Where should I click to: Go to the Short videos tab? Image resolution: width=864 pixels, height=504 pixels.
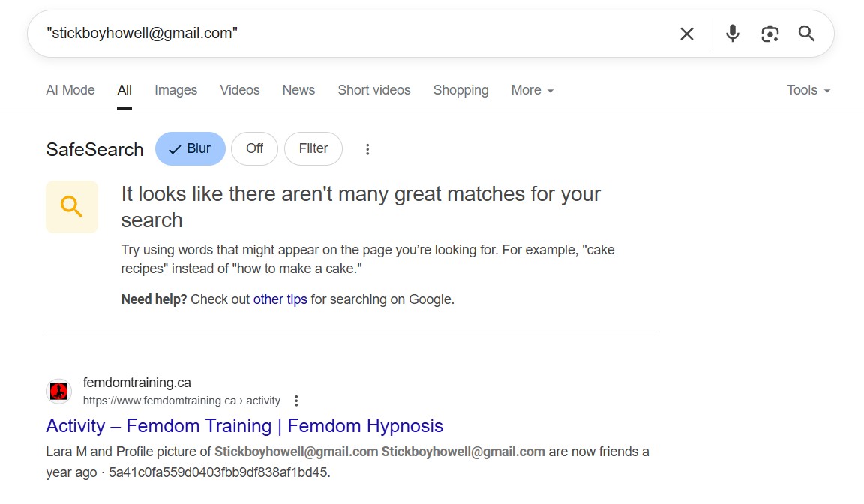point(373,90)
